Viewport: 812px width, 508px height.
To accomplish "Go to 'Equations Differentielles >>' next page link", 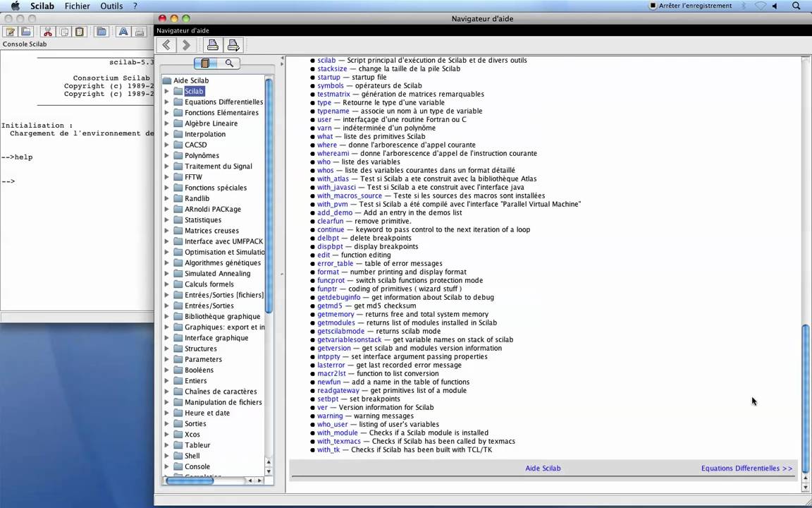I will coord(746,468).
